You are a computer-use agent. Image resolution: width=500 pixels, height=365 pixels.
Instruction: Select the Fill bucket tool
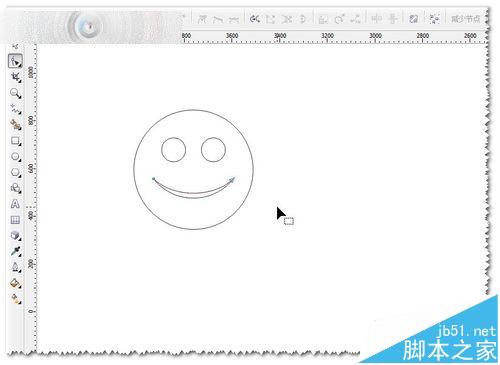tap(15, 283)
